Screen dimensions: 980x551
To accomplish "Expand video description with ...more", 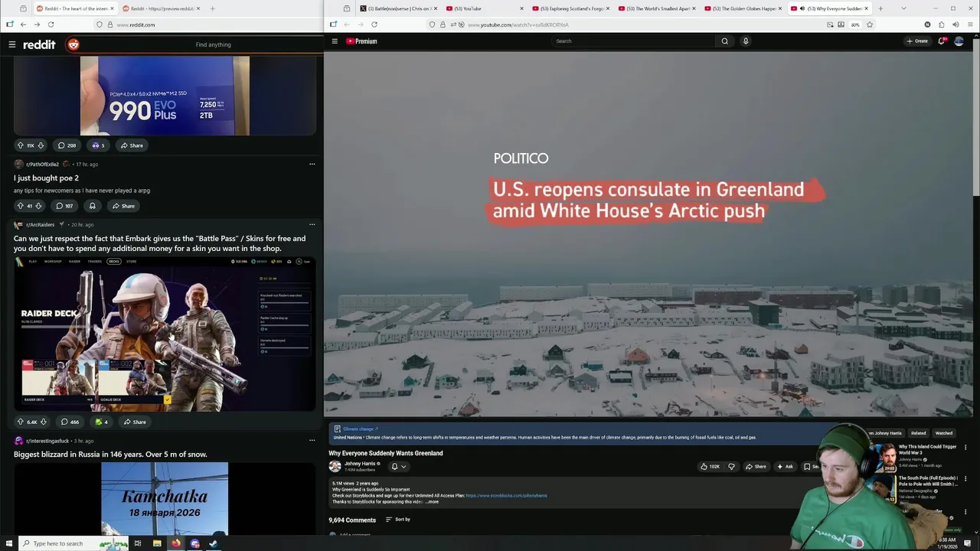I will (432, 502).
